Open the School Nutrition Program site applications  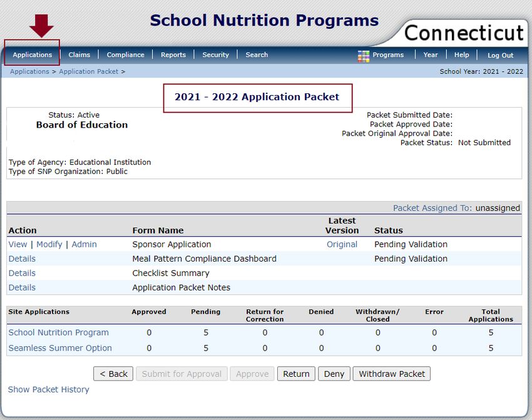pos(58,332)
